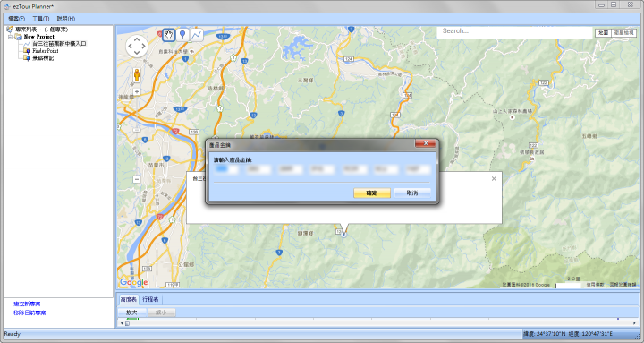644x343 pixels.
Task: Select the hand pan tool on map
Action: (x=169, y=35)
